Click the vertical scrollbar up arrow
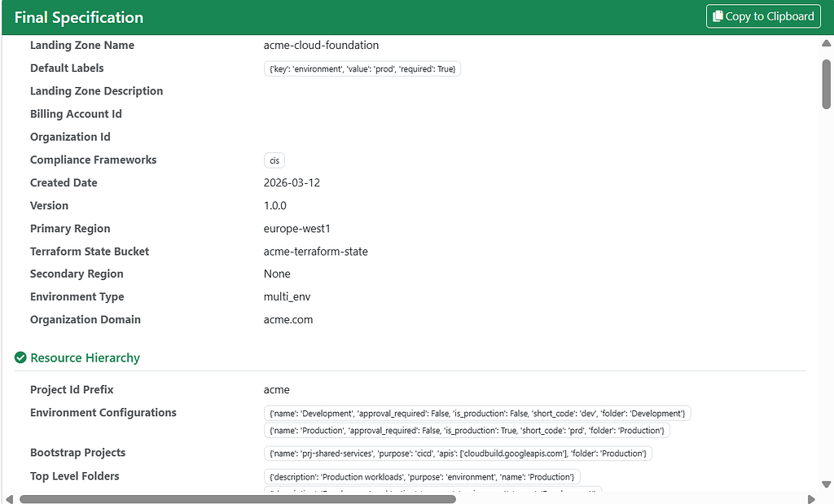 coord(826,44)
